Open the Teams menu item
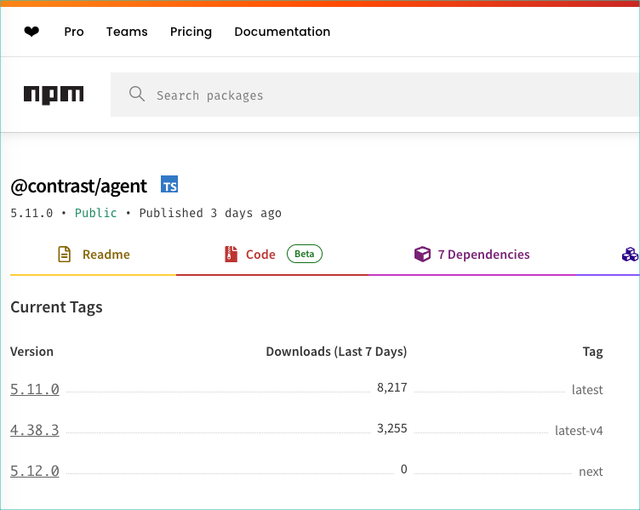This screenshot has height=510, width=640. pyautogui.click(x=127, y=32)
